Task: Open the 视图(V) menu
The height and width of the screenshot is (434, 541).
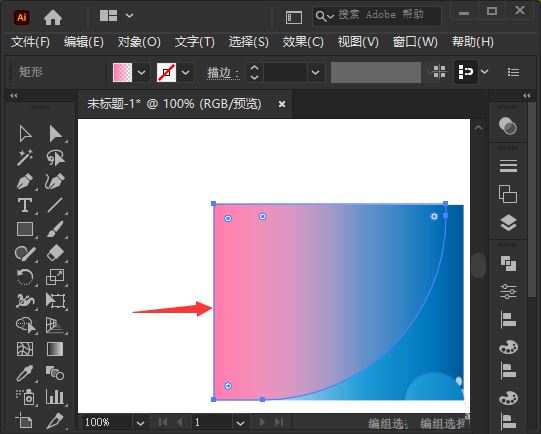Action: [x=358, y=42]
